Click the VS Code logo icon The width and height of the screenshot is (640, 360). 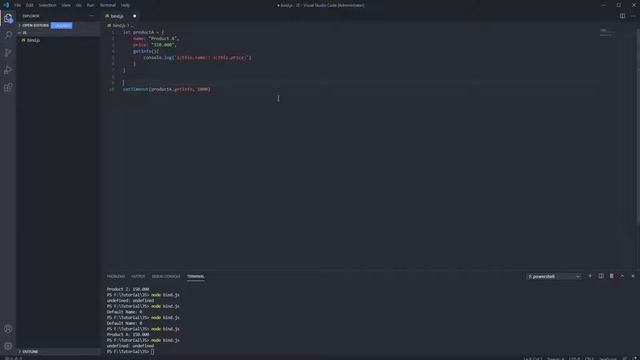tap(6, 5)
